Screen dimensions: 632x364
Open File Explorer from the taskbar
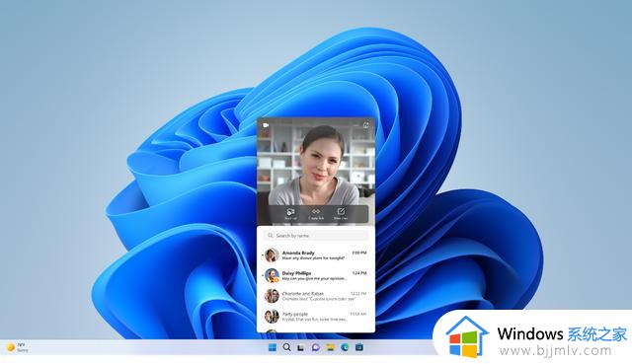pyautogui.click(x=330, y=347)
